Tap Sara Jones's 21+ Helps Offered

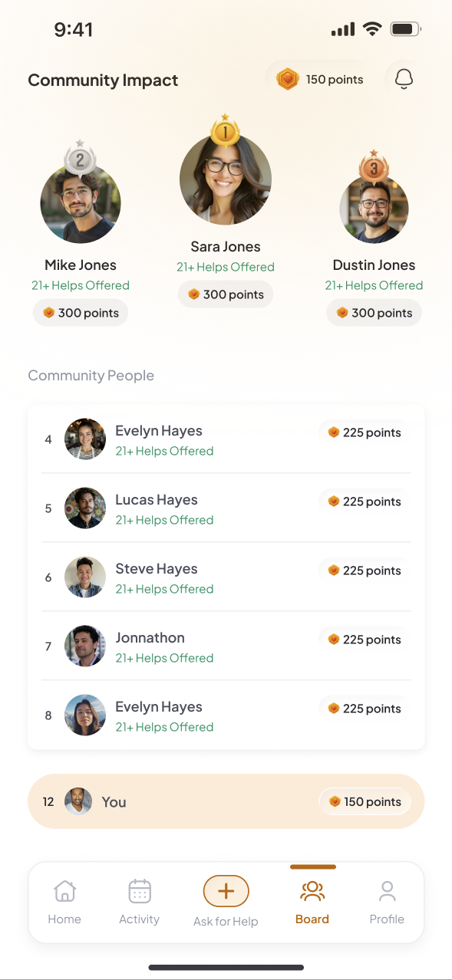(226, 267)
